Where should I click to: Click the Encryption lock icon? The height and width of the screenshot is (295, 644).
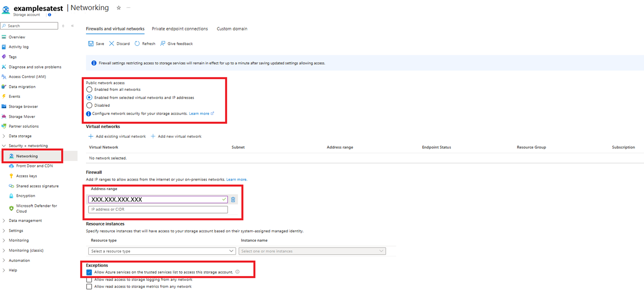(x=11, y=196)
